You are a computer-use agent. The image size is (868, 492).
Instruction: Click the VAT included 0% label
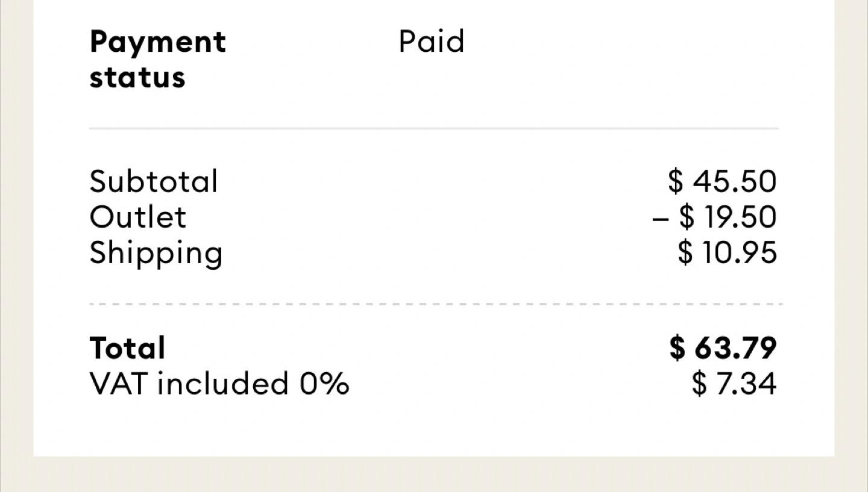(219, 384)
